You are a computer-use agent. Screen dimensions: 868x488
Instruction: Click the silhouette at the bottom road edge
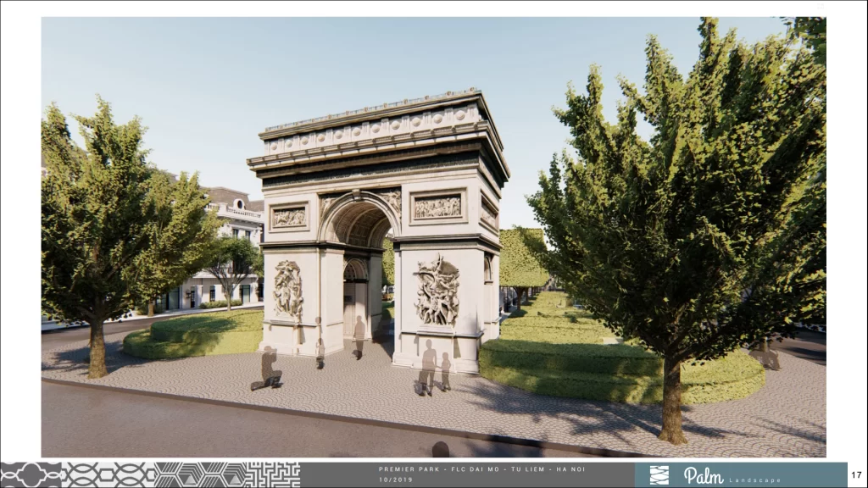point(440,449)
